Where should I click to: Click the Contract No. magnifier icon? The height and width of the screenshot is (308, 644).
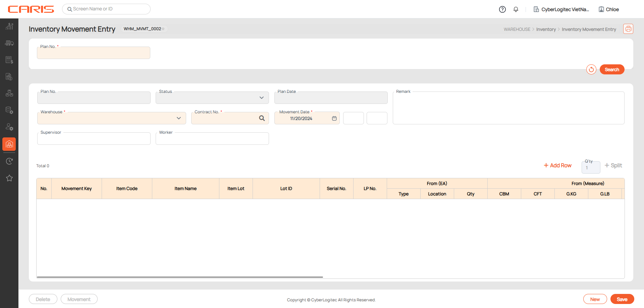tap(262, 118)
